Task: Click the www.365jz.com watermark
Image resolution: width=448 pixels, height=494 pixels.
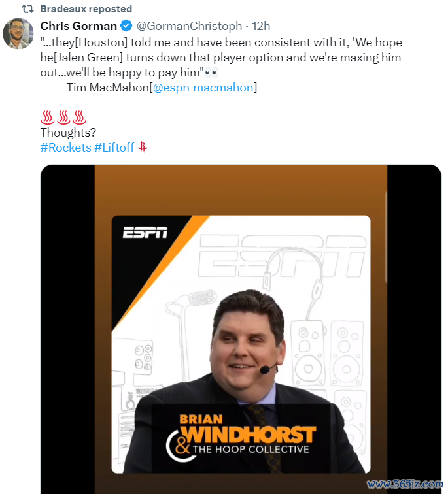Action: click(404, 484)
